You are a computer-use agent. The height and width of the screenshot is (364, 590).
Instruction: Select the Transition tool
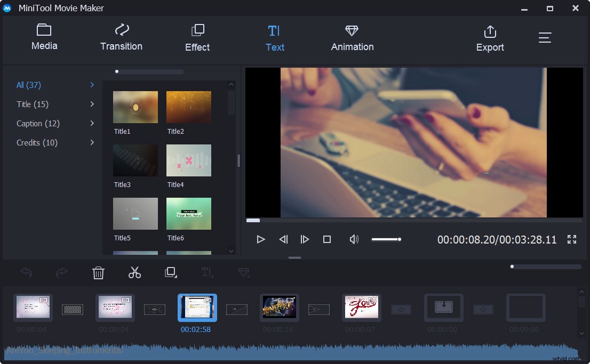click(x=121, y=37)
